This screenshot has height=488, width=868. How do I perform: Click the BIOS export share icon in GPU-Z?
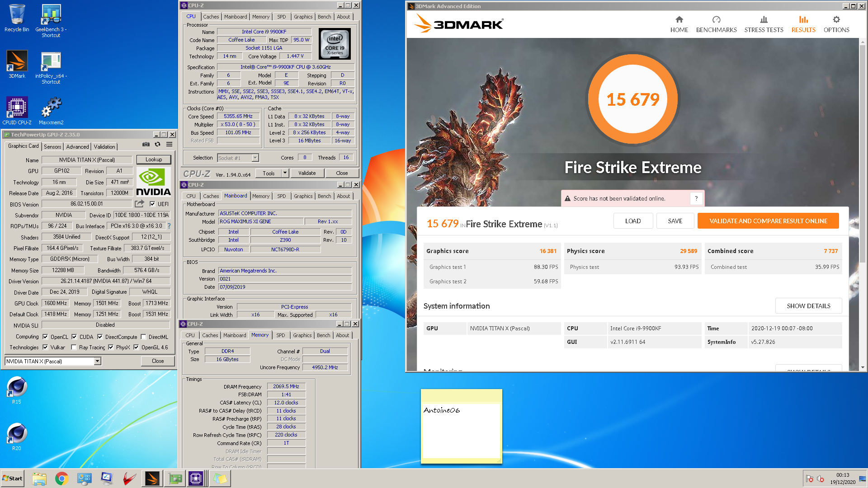(x=140, y=204)
